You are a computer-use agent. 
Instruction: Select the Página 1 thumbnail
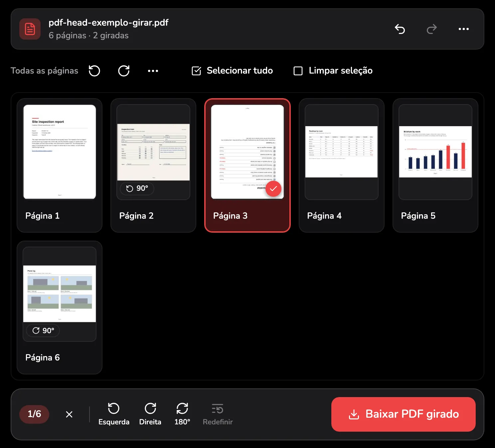pos(60,152)
